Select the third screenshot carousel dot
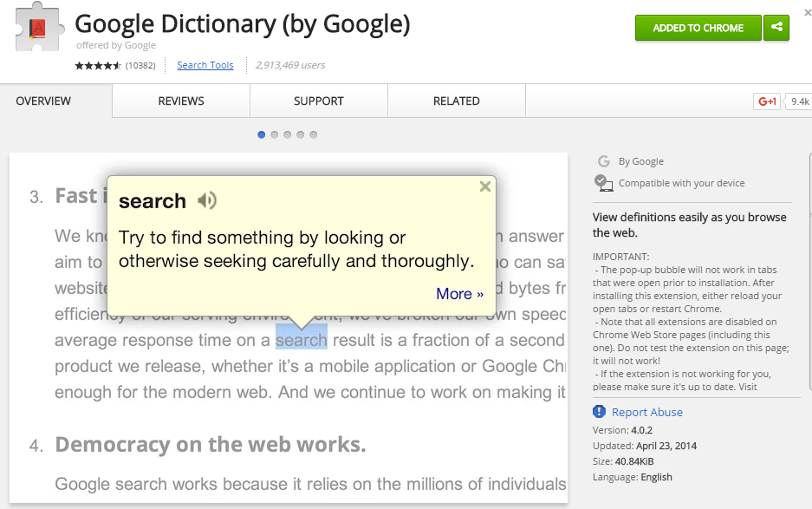 pos(288,134)
